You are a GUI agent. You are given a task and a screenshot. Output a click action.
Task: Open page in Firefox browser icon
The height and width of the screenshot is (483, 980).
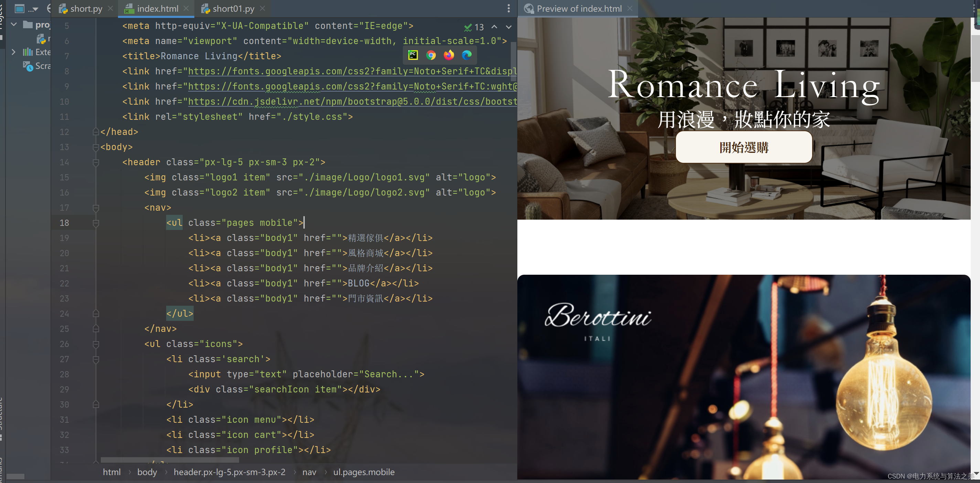(x=449, y=55)
